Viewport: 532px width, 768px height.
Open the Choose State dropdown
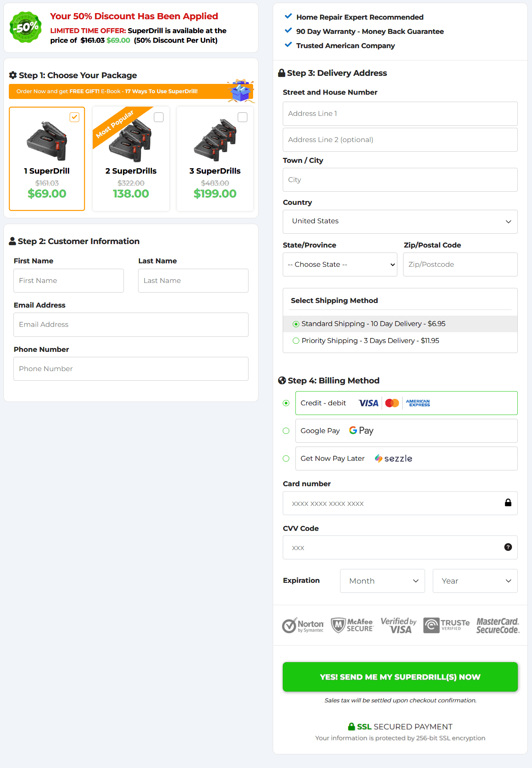click(340, 264)
